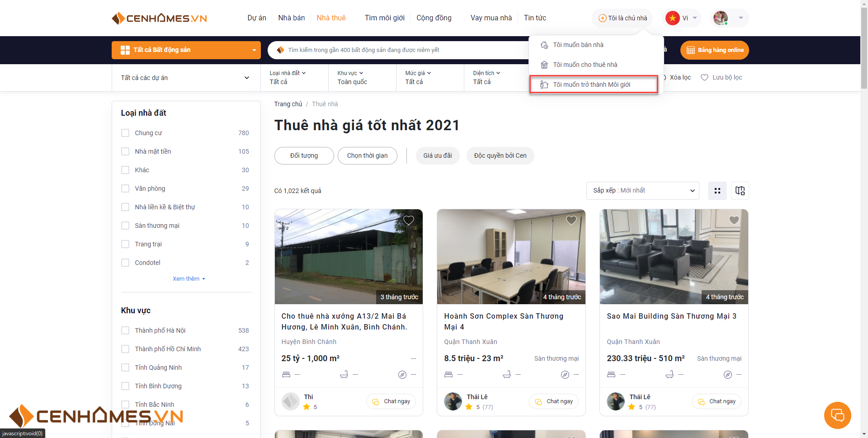
Task: Click the heart icon on warehouse listing
Action: point(408,220)
